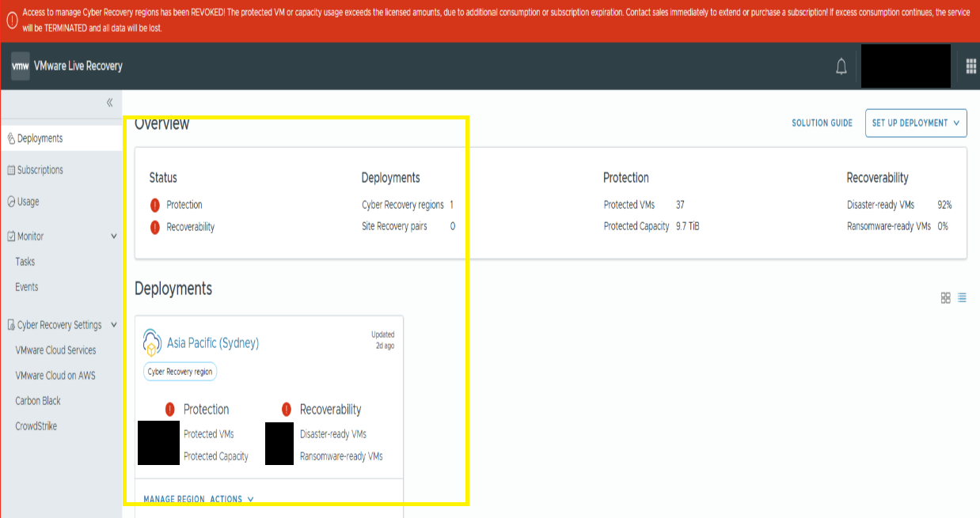Collapse the Monitor section chevron
The height and width of the screenshot is (518, 980).
pyautogui.click(x=114, y=236)
